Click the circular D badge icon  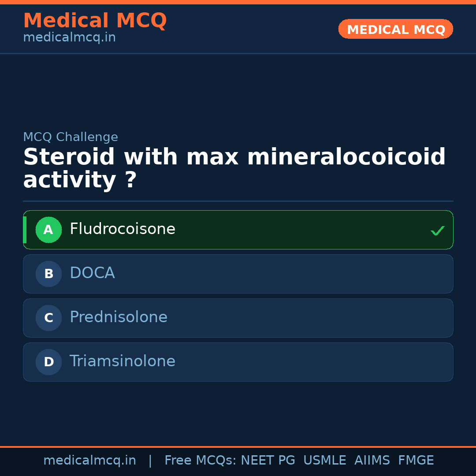tap(48, 362)
